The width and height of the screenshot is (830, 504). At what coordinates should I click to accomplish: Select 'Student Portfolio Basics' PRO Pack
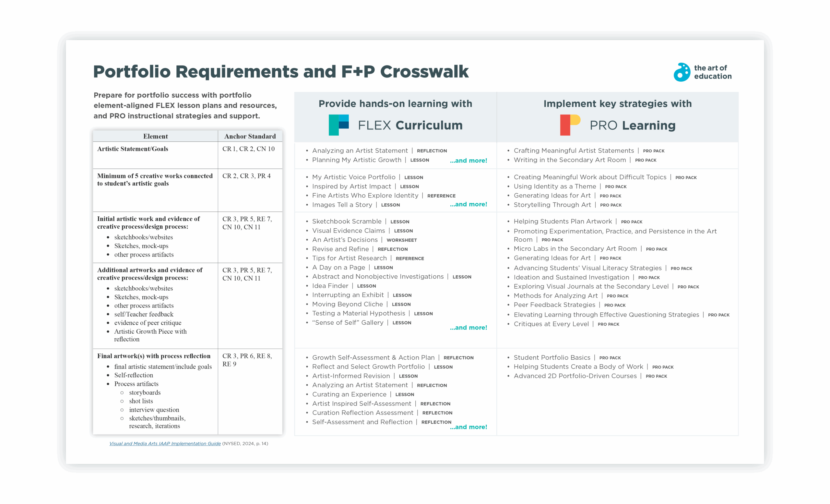pos(552,357)
